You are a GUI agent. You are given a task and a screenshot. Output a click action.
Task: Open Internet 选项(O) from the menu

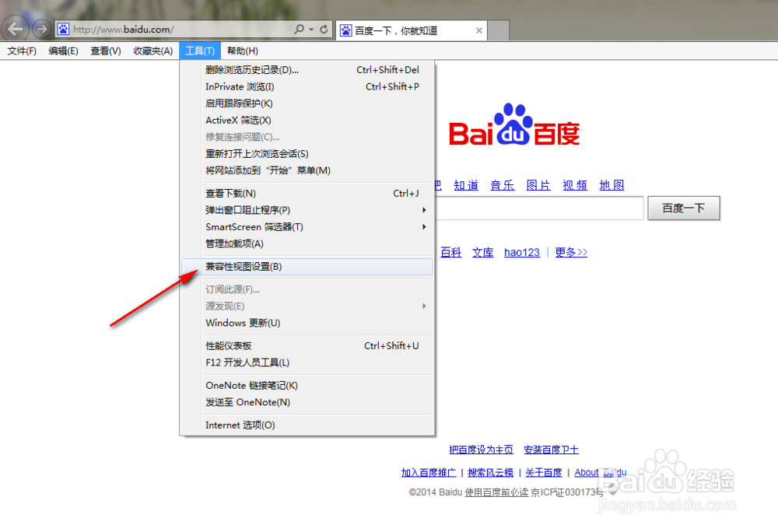tap(307, 425)
